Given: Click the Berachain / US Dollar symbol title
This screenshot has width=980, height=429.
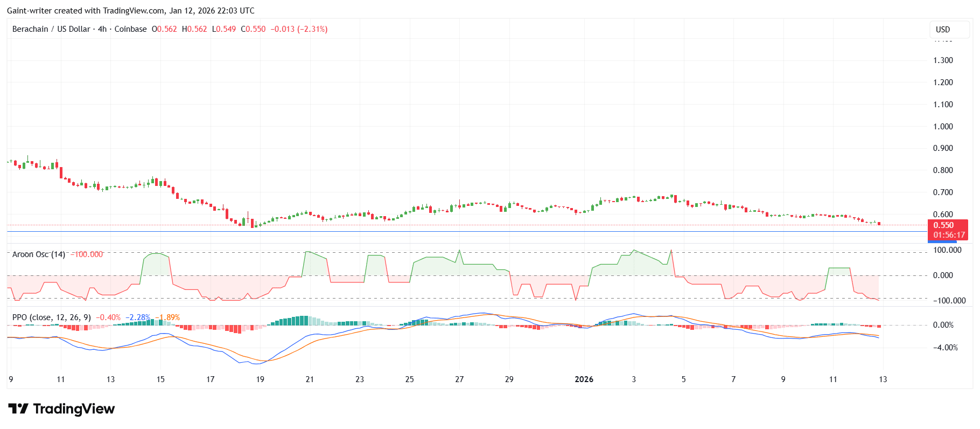Looking at the screenshot, I should (x=51, y=29).
